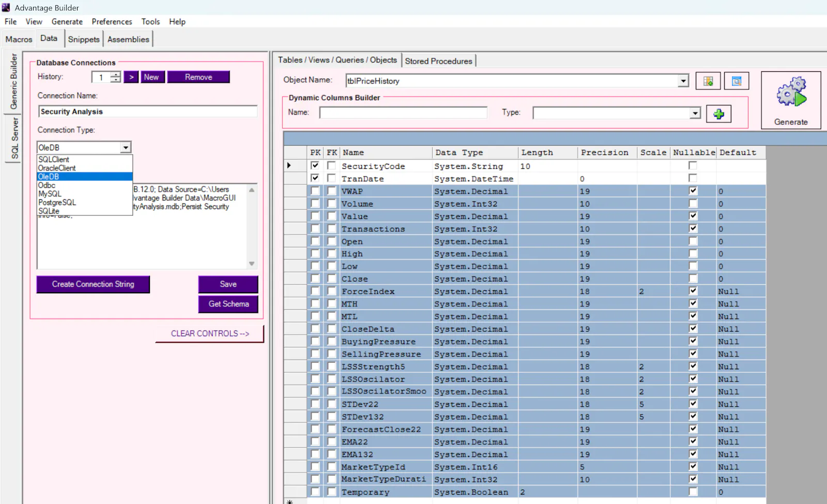Toggle Nullable checkbox for Open row
827x504 pixels.
tap(693, 241)
